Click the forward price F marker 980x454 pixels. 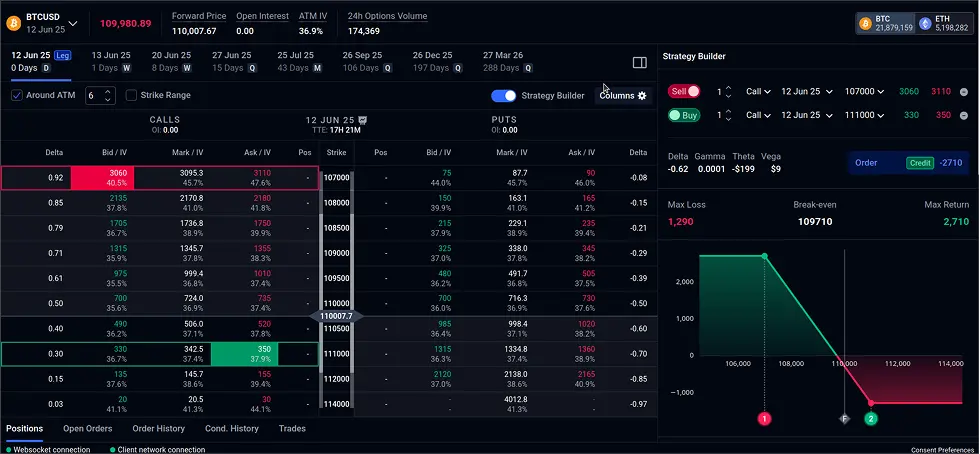pos(845,418)
